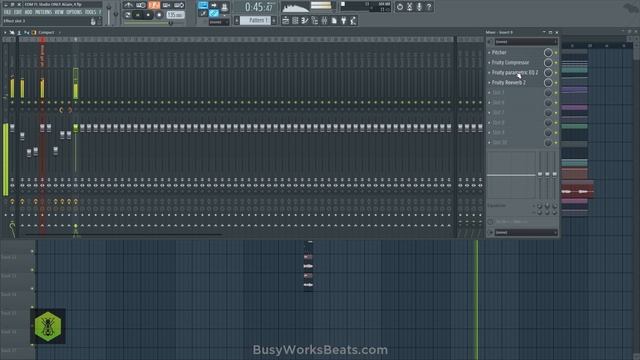
Task: Click the Play button in transport
Action: (x=138, y=15)
